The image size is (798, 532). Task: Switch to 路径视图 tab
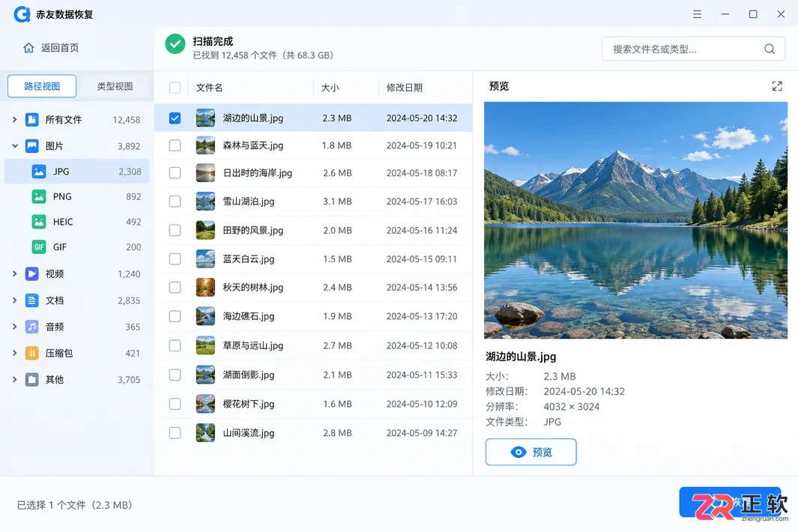click(42, 86)
